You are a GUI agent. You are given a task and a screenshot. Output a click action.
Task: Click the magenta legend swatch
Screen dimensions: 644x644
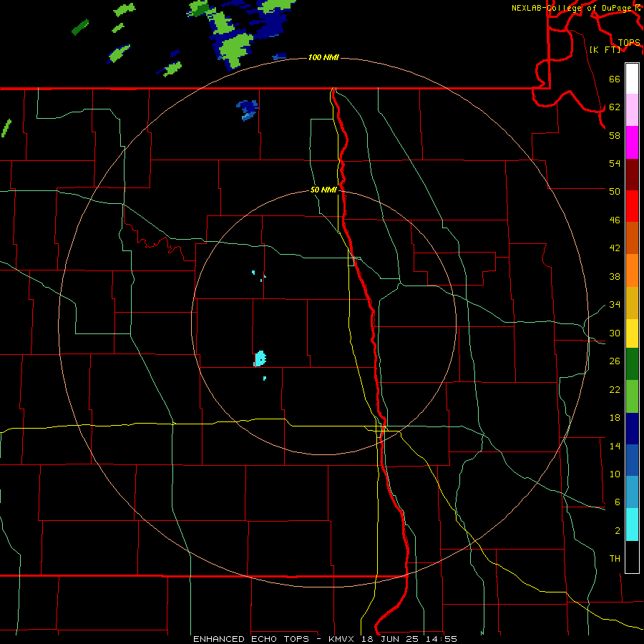tap(632, 142)
